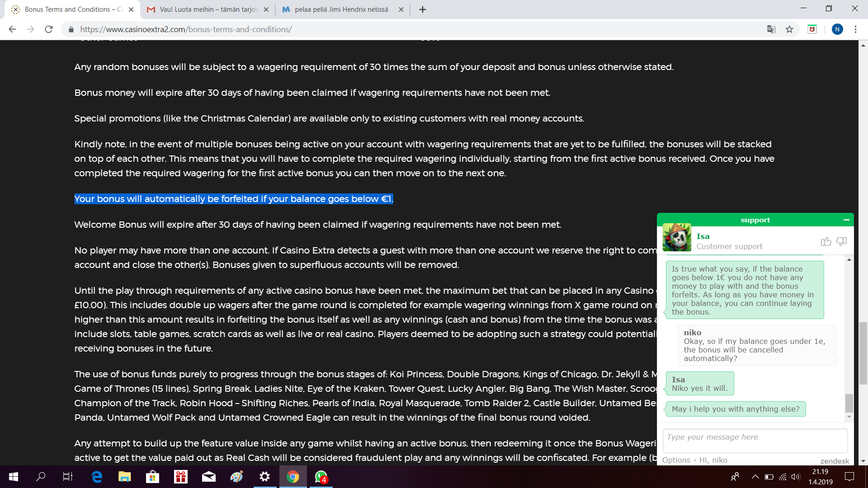Screen dimensions: 868x488
Task: Type in the chat message box
Action: pyautogui.click(x=755, y=441)
